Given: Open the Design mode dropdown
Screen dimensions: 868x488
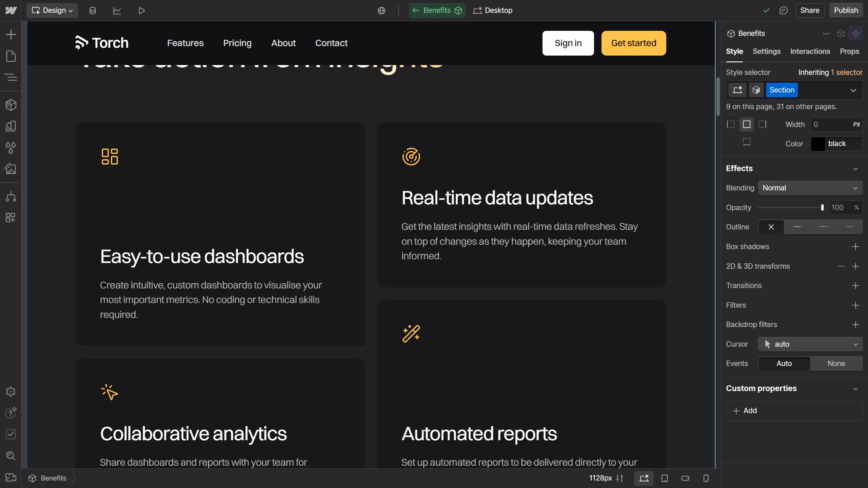Looking at the screenshot, I should tap(52, 11).
